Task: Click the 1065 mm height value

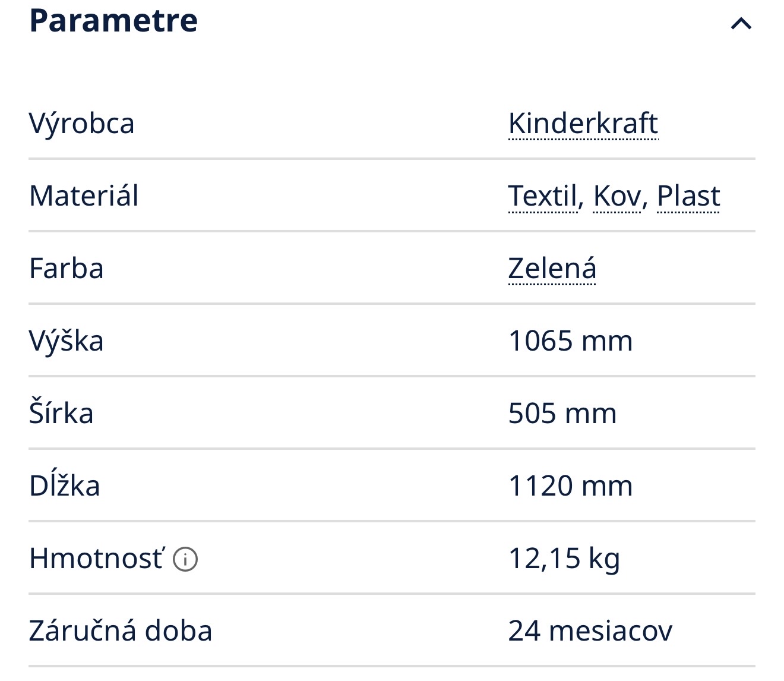Action: [x=570, y=341]
